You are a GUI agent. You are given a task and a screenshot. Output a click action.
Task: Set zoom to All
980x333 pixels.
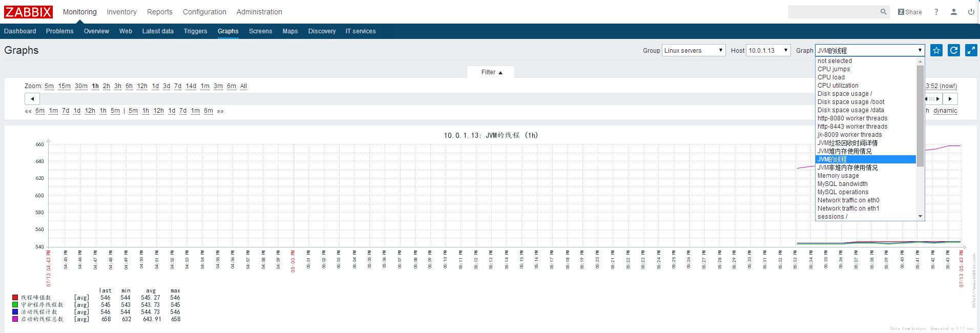(243, 86)
